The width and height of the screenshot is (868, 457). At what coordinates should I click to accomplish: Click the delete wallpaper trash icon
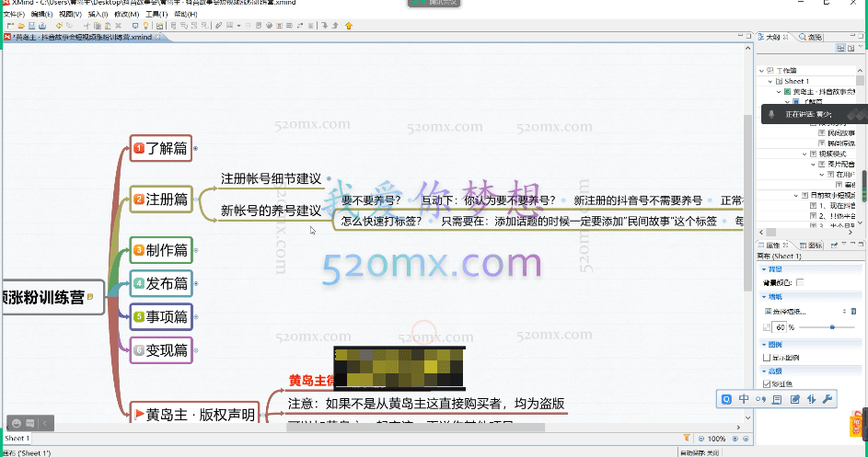pyautogui.click(x=853, y=312)
